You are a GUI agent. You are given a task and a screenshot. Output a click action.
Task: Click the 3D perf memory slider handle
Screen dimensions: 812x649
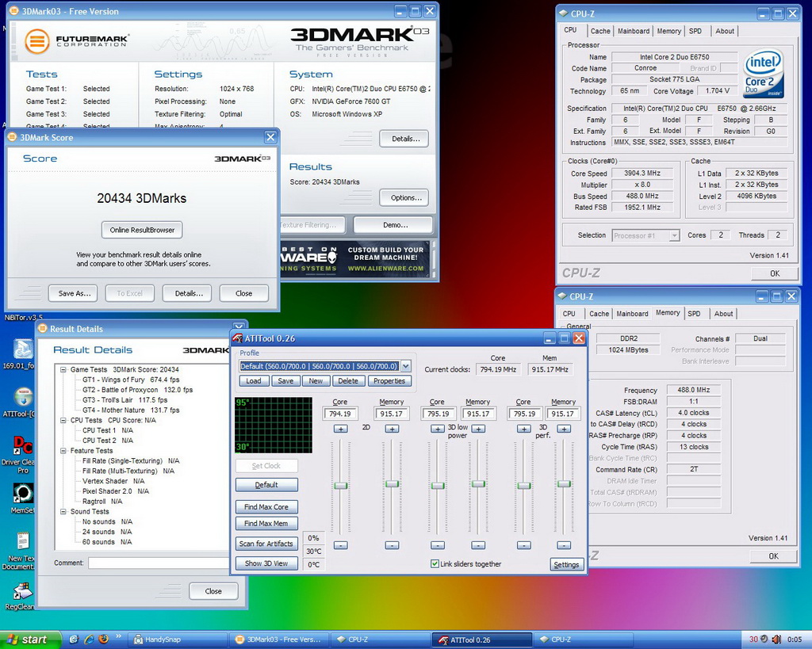tap(564, 484)
